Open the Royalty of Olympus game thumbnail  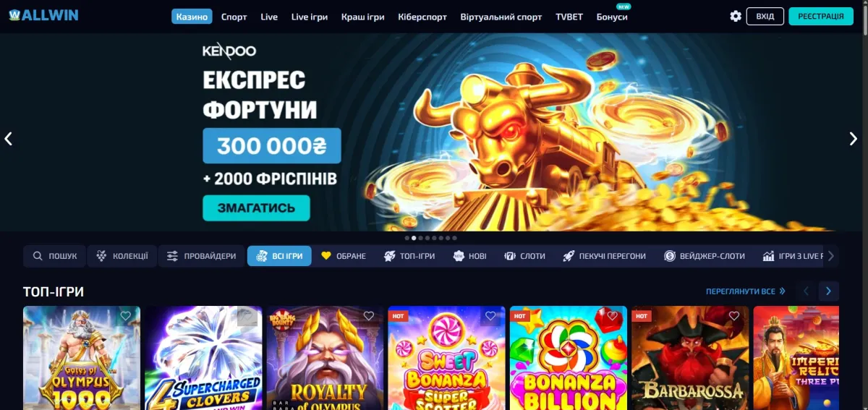coord(324,358)
